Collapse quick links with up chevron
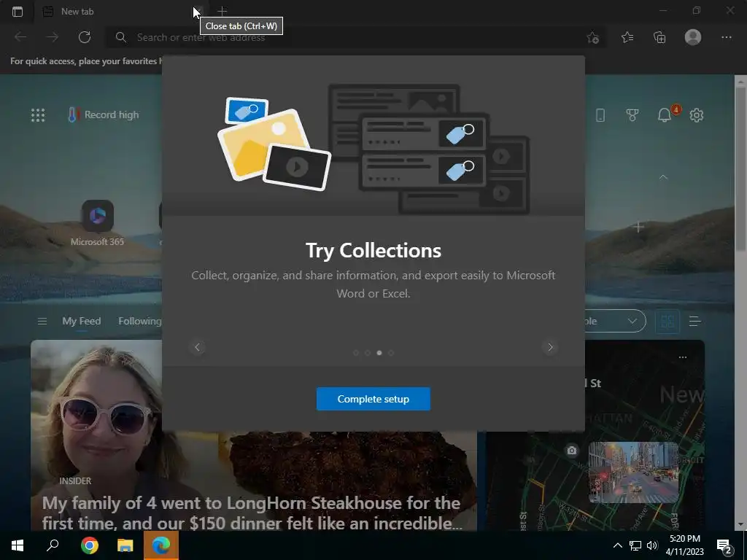The width and height of the screenshot is (747, 560). [663, 177]
